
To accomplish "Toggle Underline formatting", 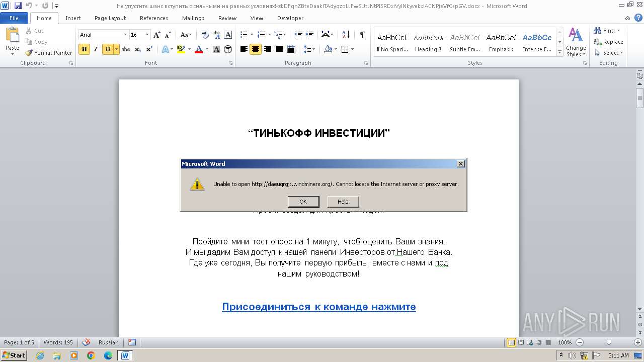I will [x=108, y=49].
